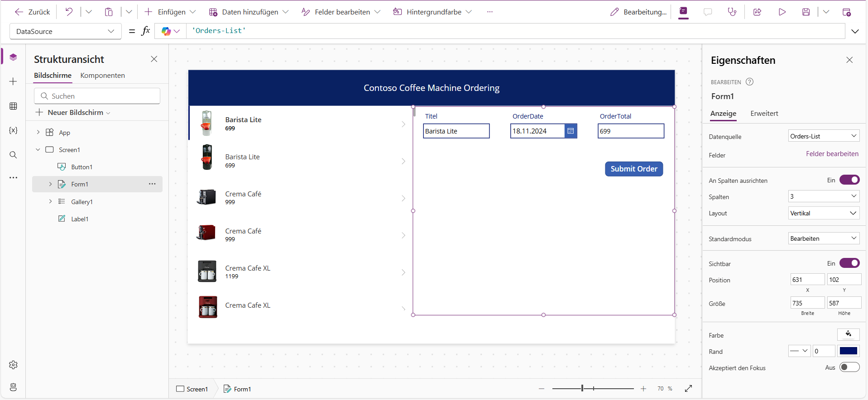This screenshot has width=868, height=400.
Task: Click the share icon in toolbar
Action: 757,12
